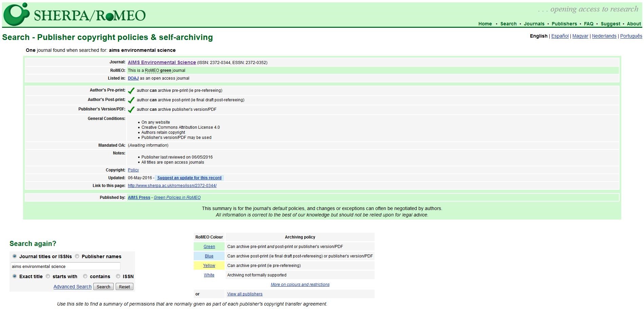This screenshot has height=311, width=644.
Task: Click the SHERPA/RoMEO logo
Action: tap(75, 15)
